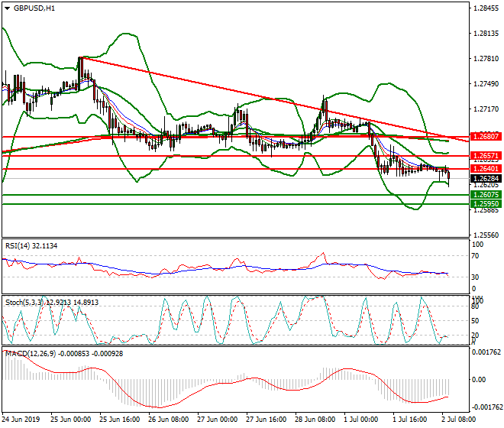
Task: Select the green support label 1.26075
Action: [486, 195]
